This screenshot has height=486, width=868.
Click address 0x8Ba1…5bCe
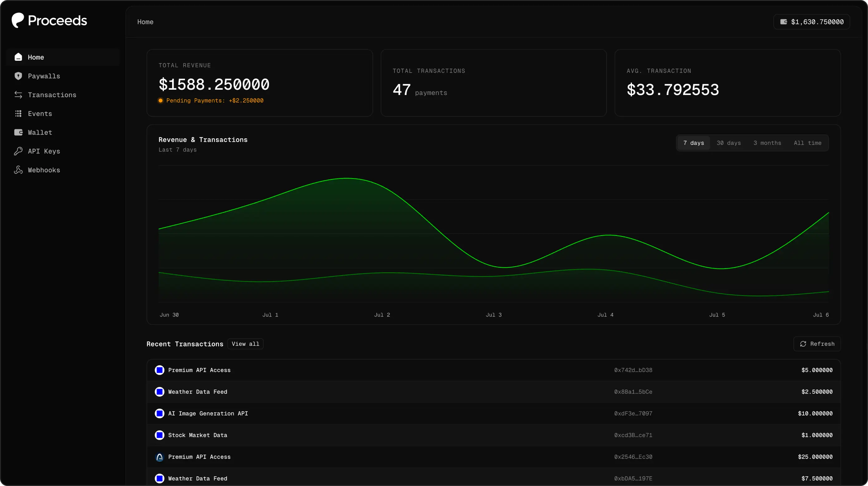[x=633, y=392]
